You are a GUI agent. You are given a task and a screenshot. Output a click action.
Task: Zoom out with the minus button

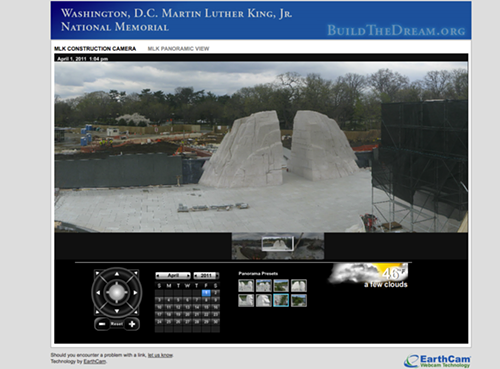point(102,324)
